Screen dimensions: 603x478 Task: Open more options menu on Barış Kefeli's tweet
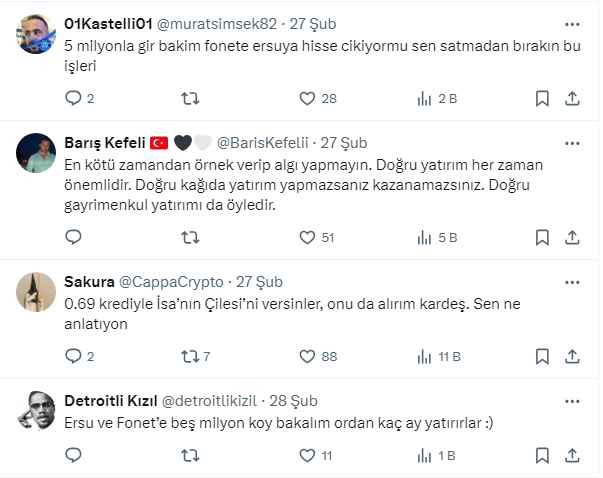pyautogui.click(x=571, y=142)
